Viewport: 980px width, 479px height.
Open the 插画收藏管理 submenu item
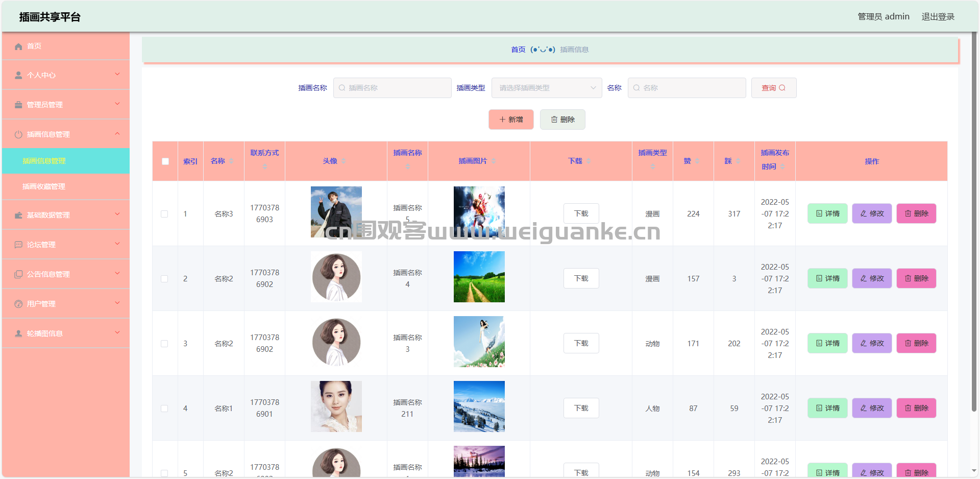pos(66,186)
